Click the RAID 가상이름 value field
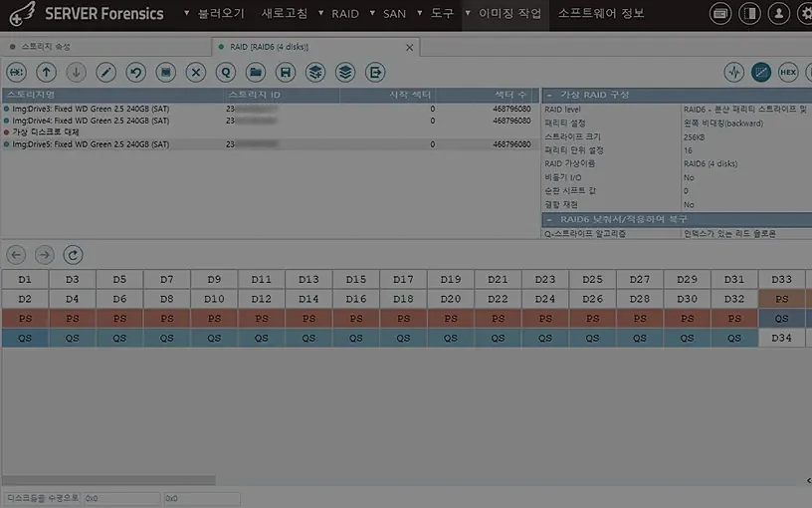Image resolution: width=812 pixels, height=508 pixels. [746, 163]
